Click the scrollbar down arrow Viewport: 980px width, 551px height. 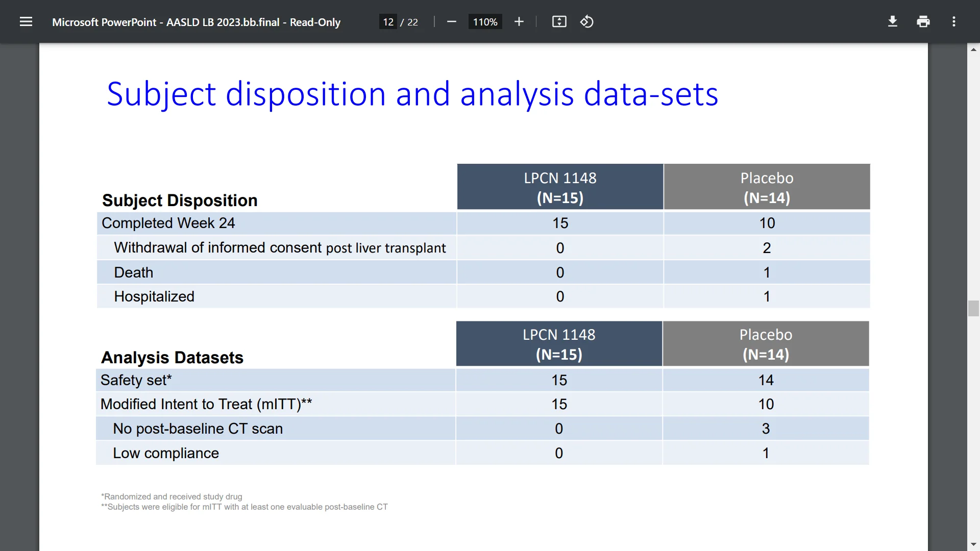(x=973, y=544)
